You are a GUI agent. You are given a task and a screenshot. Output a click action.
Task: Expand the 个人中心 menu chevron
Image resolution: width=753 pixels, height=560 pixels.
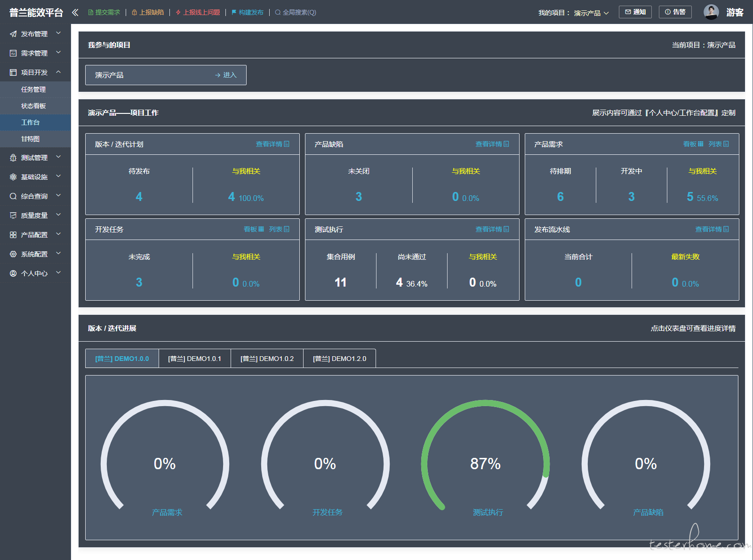(x=58, y=273)
